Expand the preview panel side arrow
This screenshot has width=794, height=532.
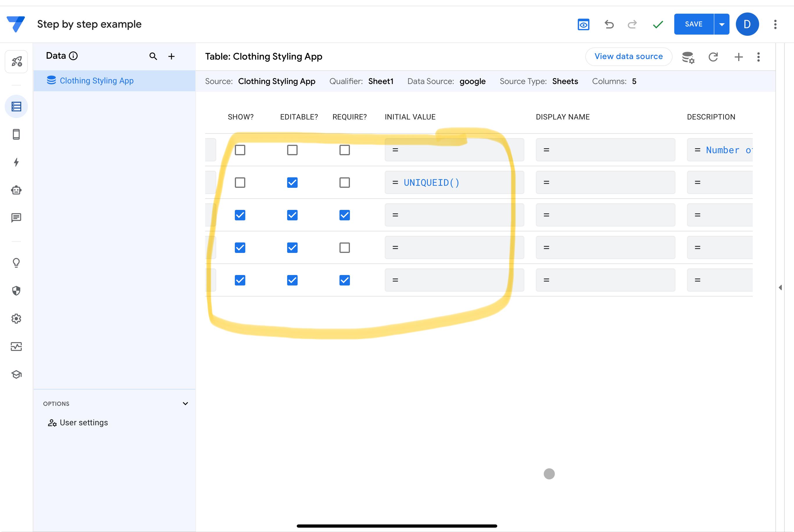[780, 288]
